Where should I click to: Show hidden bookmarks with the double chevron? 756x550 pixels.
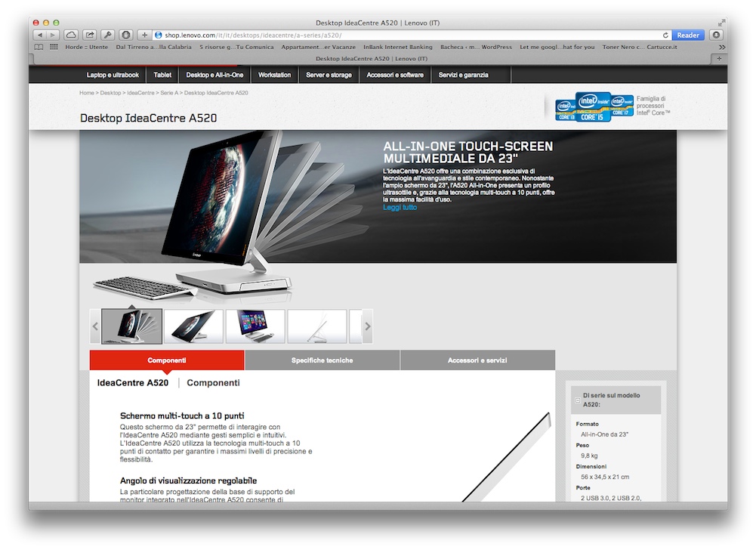tap(721, 48)
